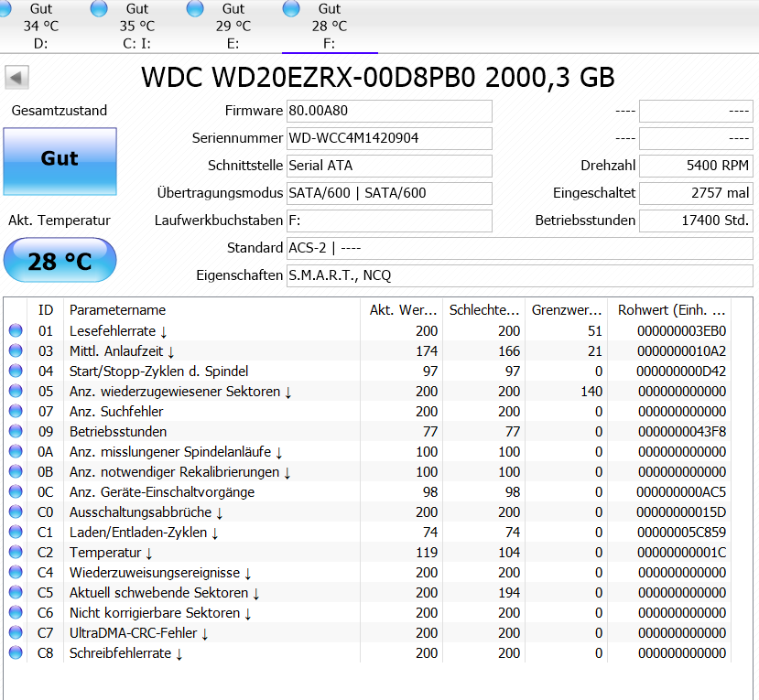Click the Standard field ACS-2
This screenshot has width=759, height=700.
pos(520,248)
